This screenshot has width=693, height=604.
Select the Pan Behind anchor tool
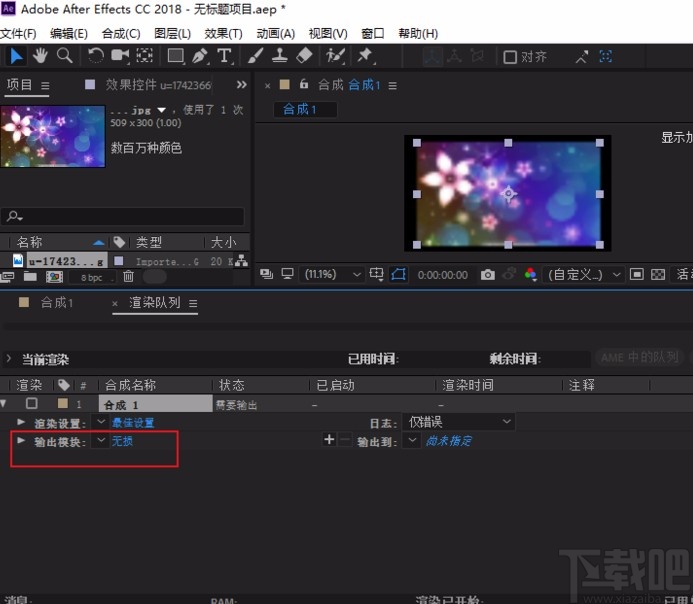144,56
